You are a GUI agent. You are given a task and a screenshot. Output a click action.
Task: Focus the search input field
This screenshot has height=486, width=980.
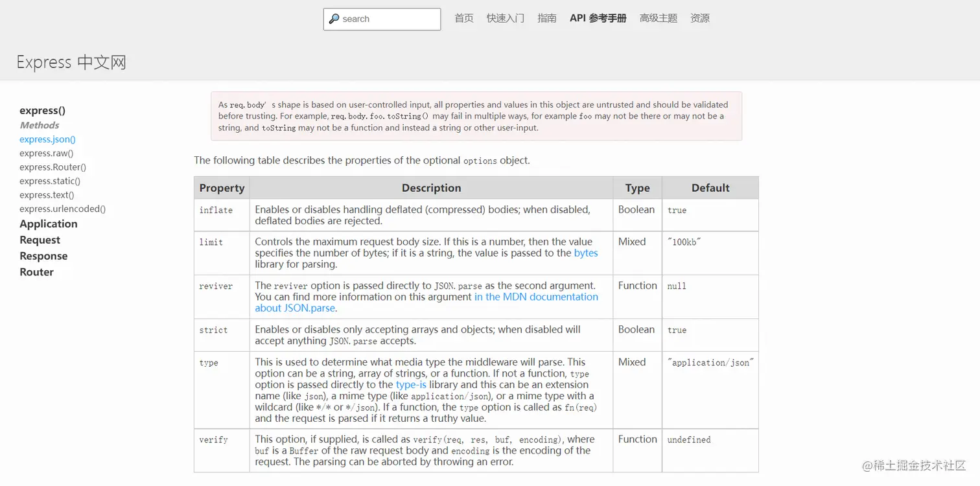click(382, 19)
